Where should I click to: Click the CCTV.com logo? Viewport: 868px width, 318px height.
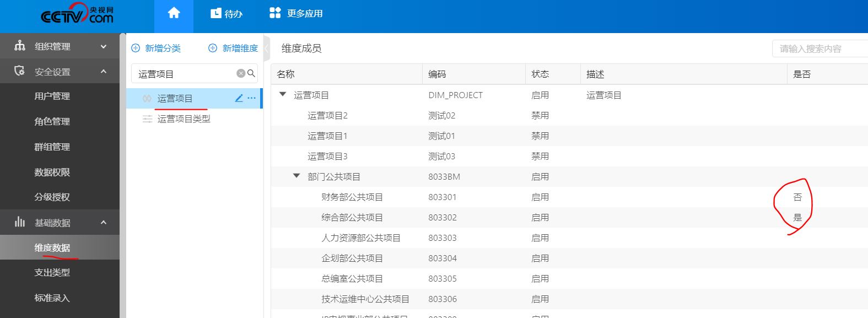[x=77, y=14]
